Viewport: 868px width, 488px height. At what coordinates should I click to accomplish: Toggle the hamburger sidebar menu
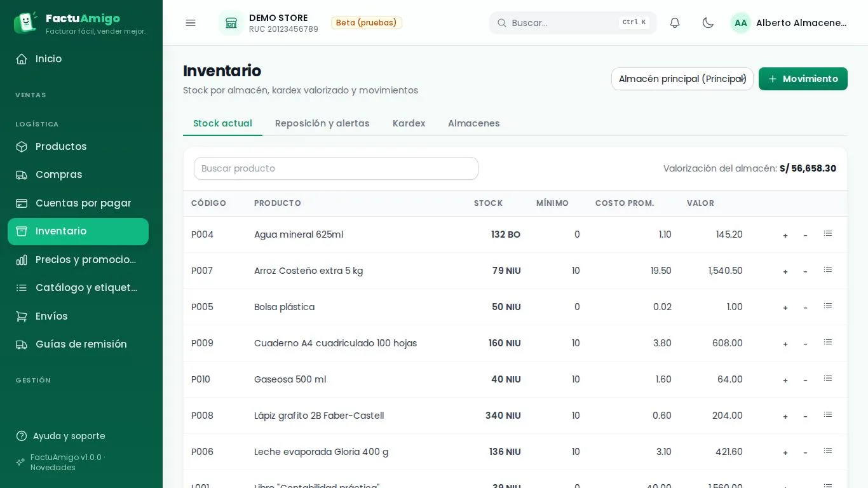coord(191,23)
